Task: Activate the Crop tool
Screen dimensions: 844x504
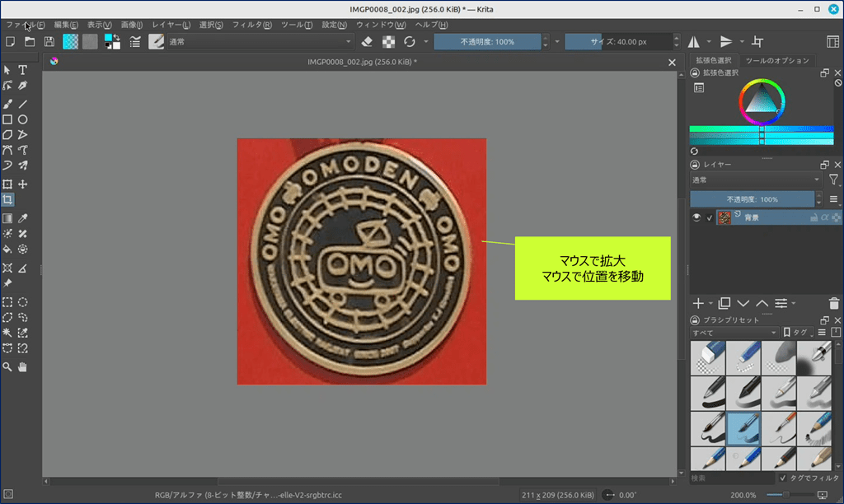Action: click(7, 200)
